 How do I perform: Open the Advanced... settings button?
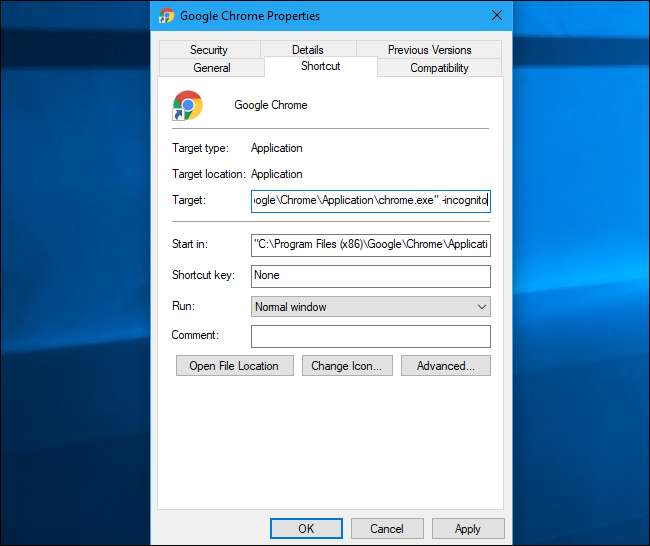click(445, 366)
